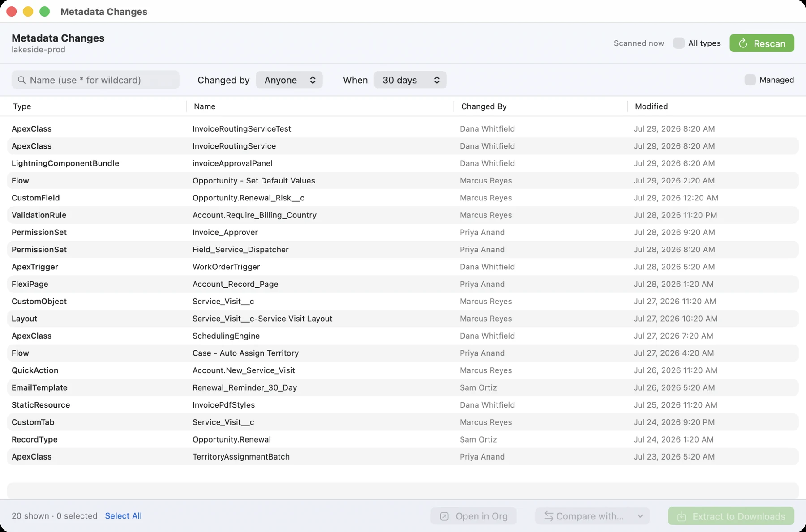Click the Scanned now status text

pyautogui.click(x=639, y=43)
